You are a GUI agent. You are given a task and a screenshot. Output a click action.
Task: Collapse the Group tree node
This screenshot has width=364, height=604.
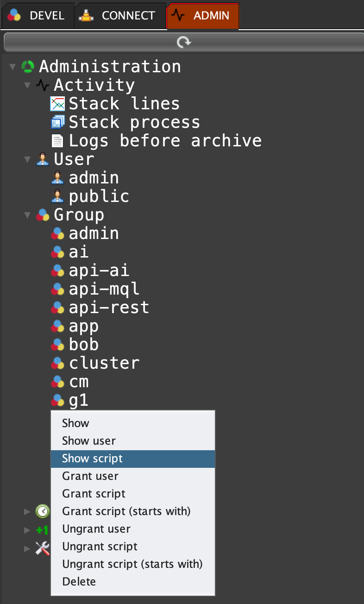(28, 215)
